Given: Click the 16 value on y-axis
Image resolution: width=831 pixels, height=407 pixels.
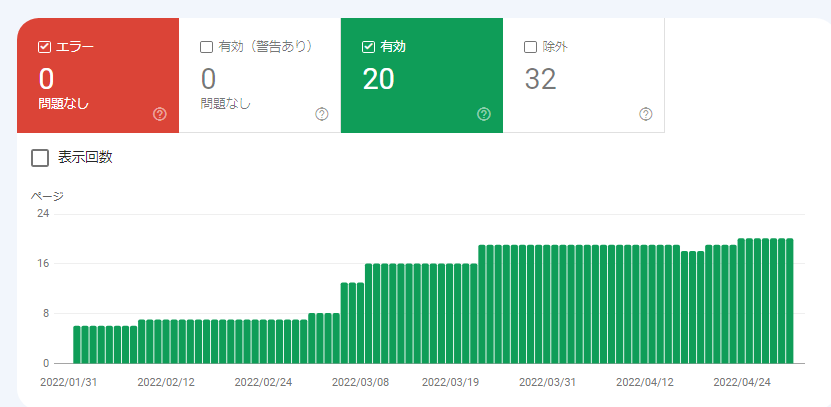Looking at the screenshot, I should click(x=43, y=263).
